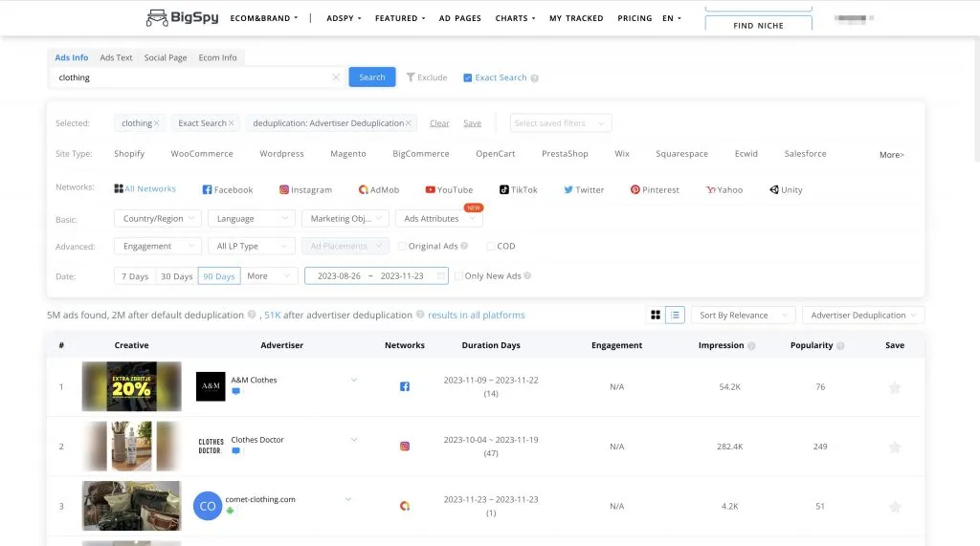This screenshot has width=980, height=546.
Task: Expand the Sort By Relevance dropdown
Action: point(743,315)
